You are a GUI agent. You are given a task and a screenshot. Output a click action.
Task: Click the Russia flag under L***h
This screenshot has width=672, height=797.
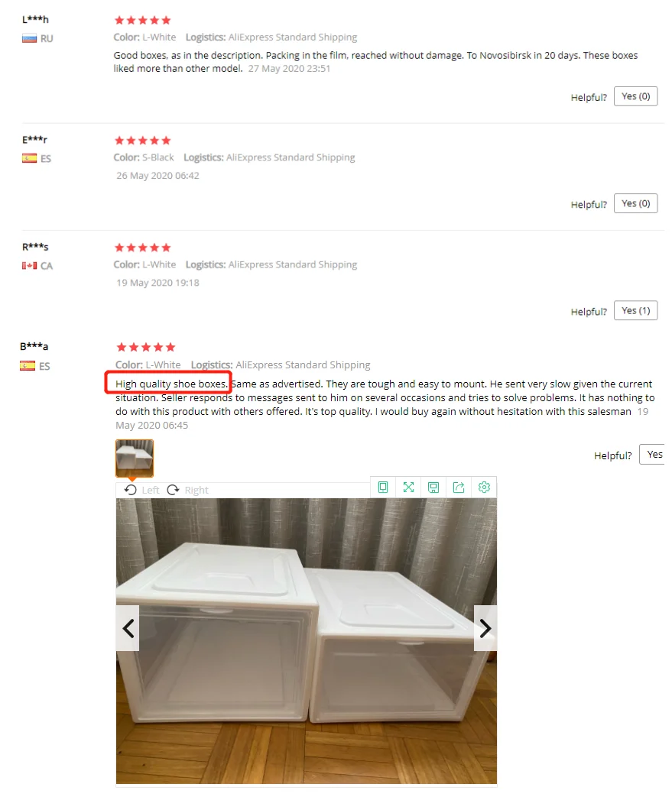click(x=30, y=39)
